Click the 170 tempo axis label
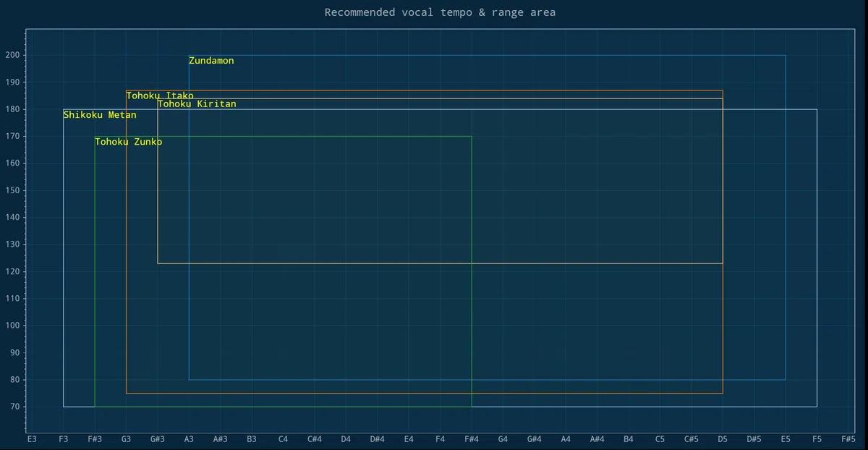Image resolution: width=868 pixels, height=450 pixels. (12, 136)
